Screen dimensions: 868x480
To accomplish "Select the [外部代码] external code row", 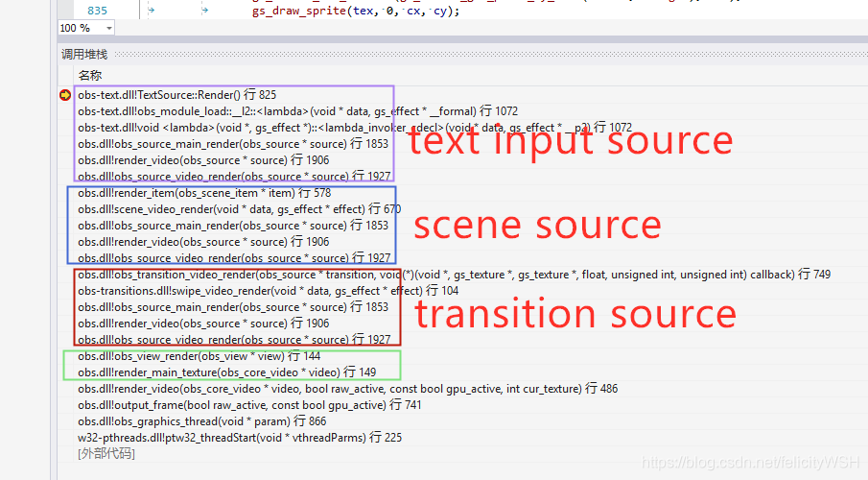I will (x=106, y=453).
